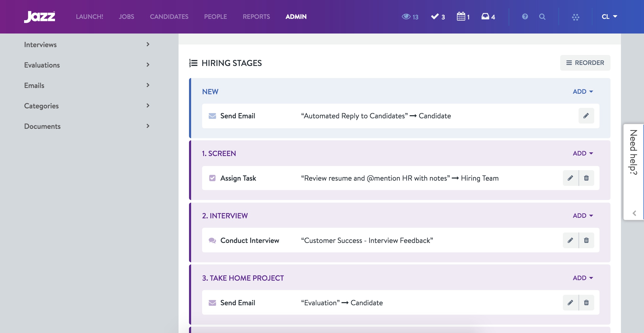Expand the Evaluations sidebar section
Image resolution: width=644 pixels, height=333 pixels.
pos(87,65)
